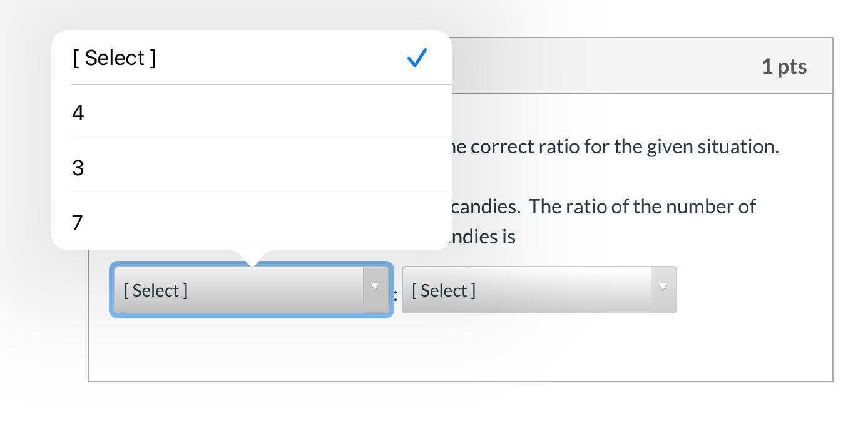This screenshot has width=868, height=428.
Task: Open the second ratio dropdown
Action: (x=526, y=290)
